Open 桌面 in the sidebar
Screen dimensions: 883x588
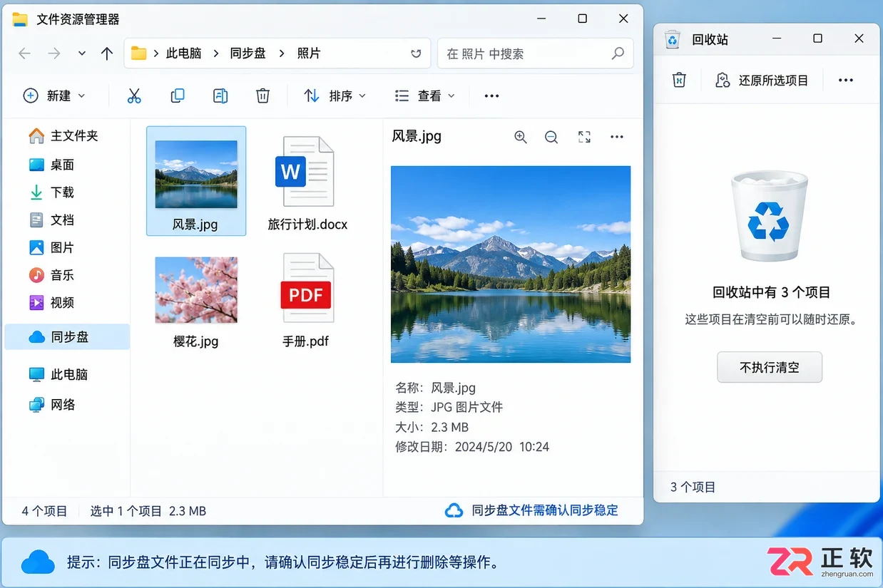point(67,165)
